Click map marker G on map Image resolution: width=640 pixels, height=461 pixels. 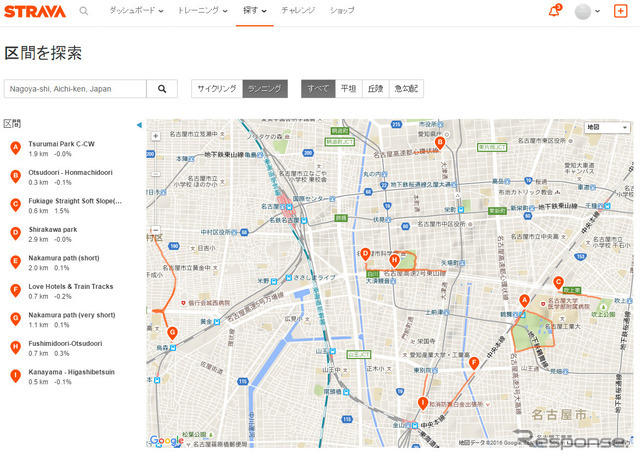tap(173, 334)
